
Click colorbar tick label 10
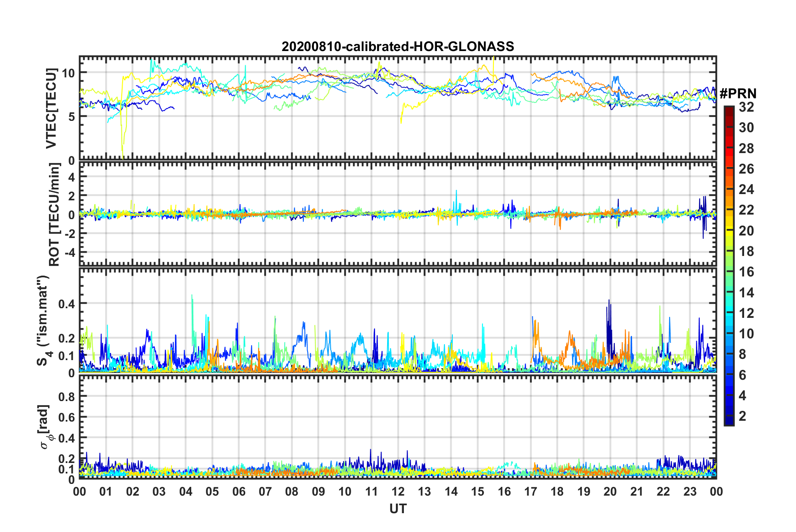point(746,334)
